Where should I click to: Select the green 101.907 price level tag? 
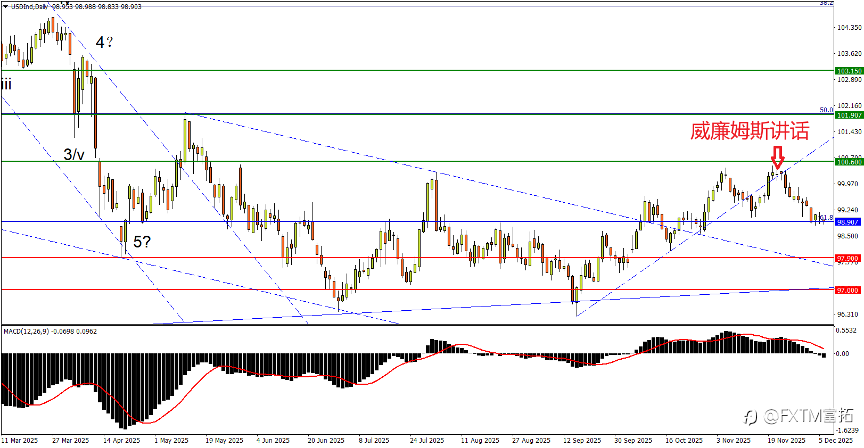click(849, 115)
